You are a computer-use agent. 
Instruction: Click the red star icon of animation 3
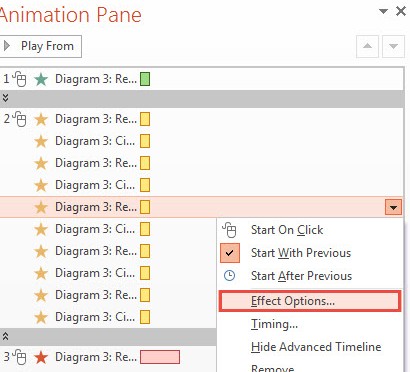(41, 357)
